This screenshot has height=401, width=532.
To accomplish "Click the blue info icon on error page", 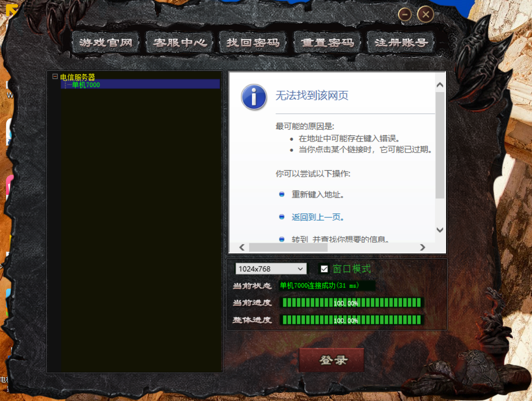I will click(254, 97).
